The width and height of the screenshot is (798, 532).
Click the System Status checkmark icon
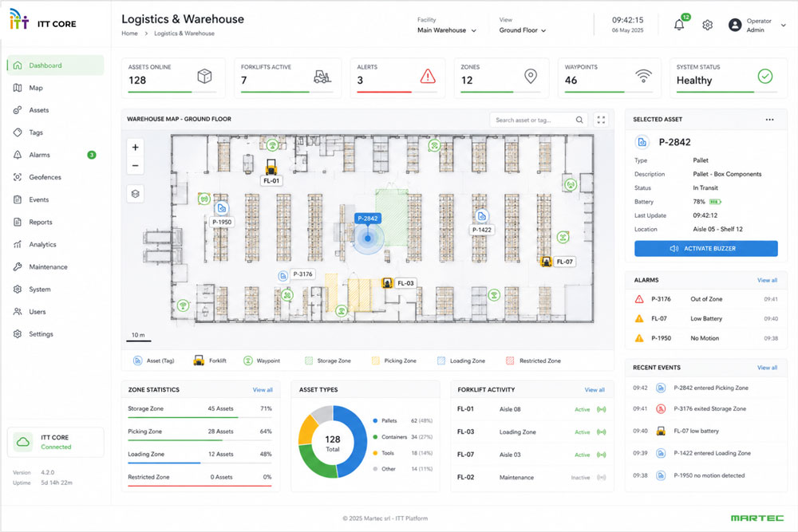[x=765, y=77]
